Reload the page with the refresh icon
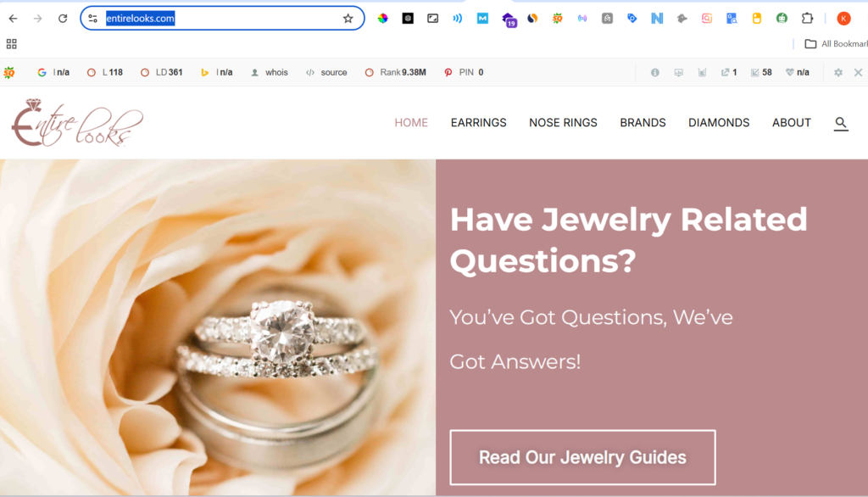 point(63,19)
